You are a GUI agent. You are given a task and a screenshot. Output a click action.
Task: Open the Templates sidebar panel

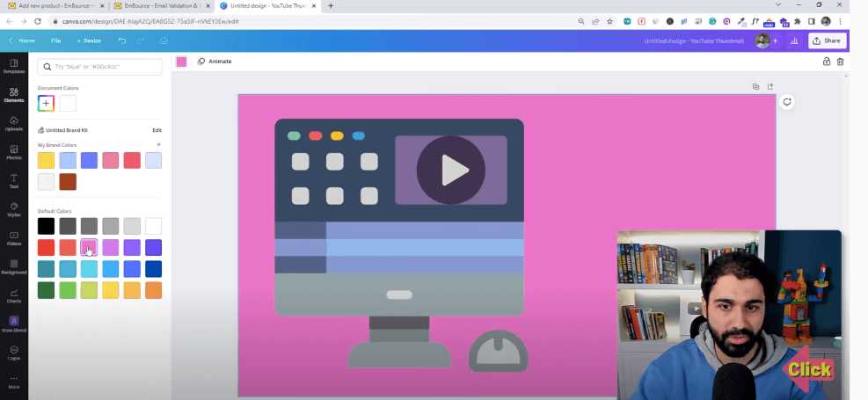point(14,67)
